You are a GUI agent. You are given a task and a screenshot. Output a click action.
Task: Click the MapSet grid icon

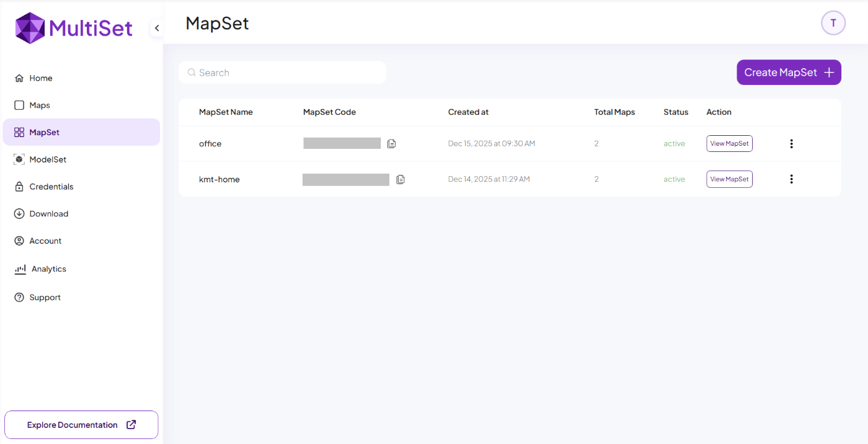point(19,132)
